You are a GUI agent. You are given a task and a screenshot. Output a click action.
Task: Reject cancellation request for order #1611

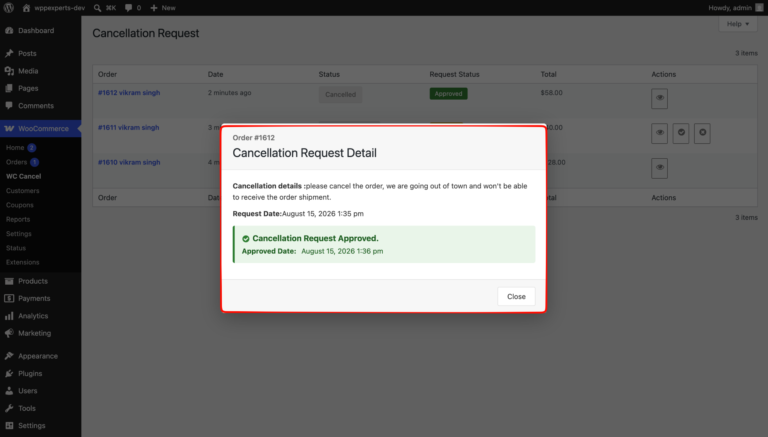point(702,133)
